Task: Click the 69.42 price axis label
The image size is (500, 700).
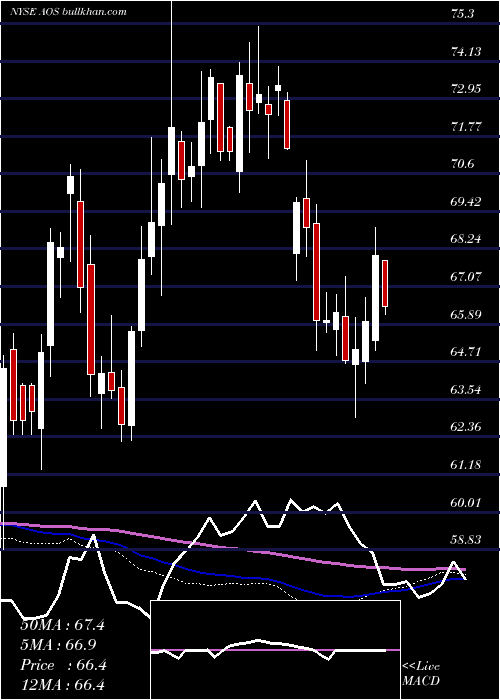Action: (466, 201)
